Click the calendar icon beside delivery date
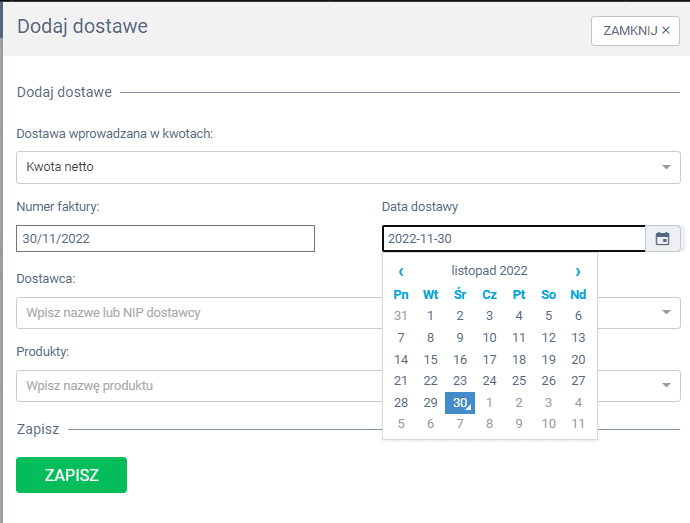Image resolution: width=690 pixels, height=523 pixels. tap(662, 239)
